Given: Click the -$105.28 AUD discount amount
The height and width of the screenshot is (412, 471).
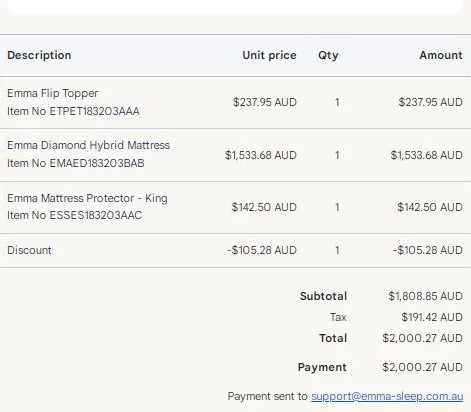Looking at the screenshot, I should pyautogui.click(x=428, y=250).
